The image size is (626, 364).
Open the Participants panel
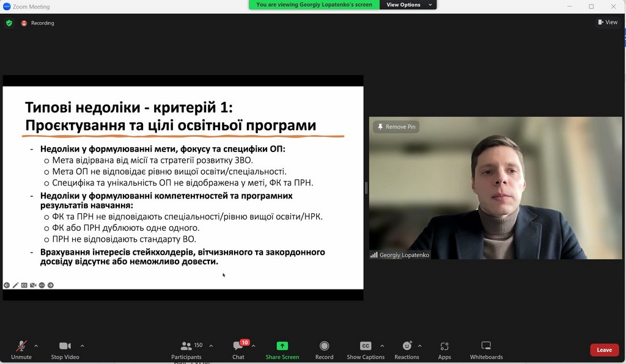[x=186, y=346]
